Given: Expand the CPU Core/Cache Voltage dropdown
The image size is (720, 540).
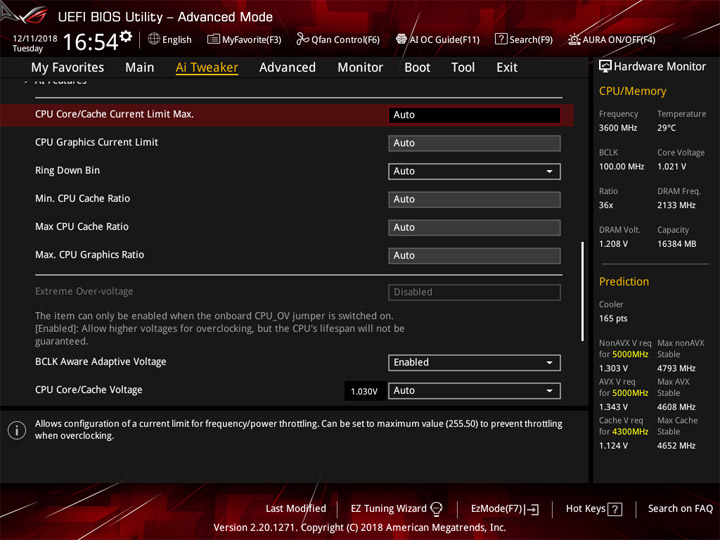Looking at the screenshot, I should [474, 390].
